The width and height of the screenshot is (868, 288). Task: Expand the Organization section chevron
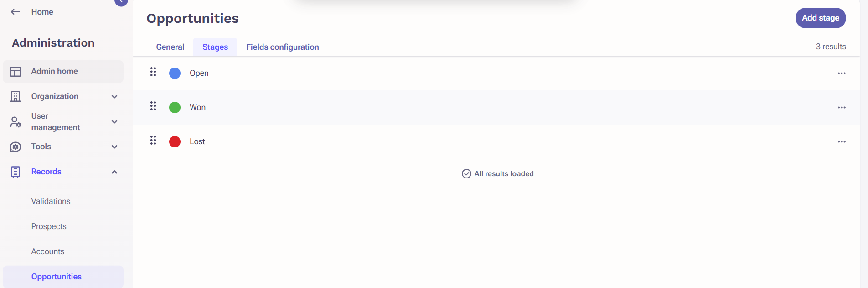click(114, 97)
